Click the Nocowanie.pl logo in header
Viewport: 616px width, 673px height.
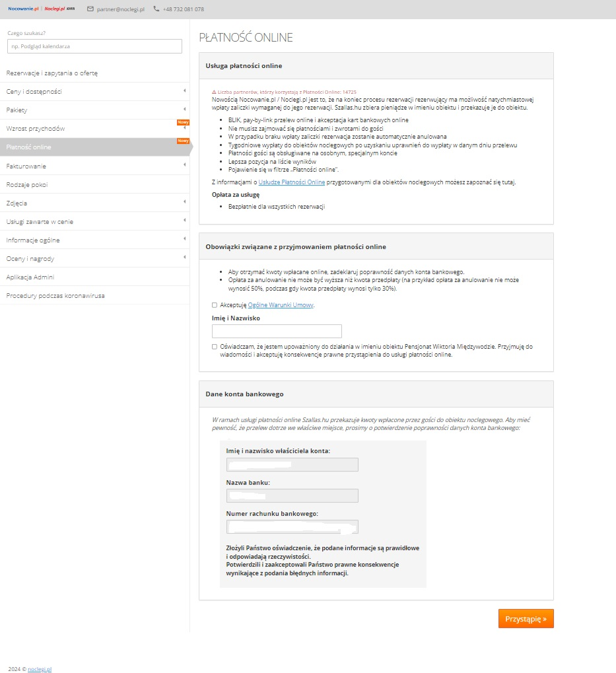(24, 9)
